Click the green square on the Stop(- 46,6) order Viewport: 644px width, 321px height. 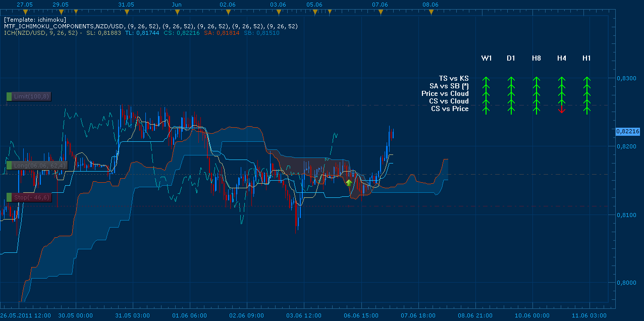click(x=9, y=197)
